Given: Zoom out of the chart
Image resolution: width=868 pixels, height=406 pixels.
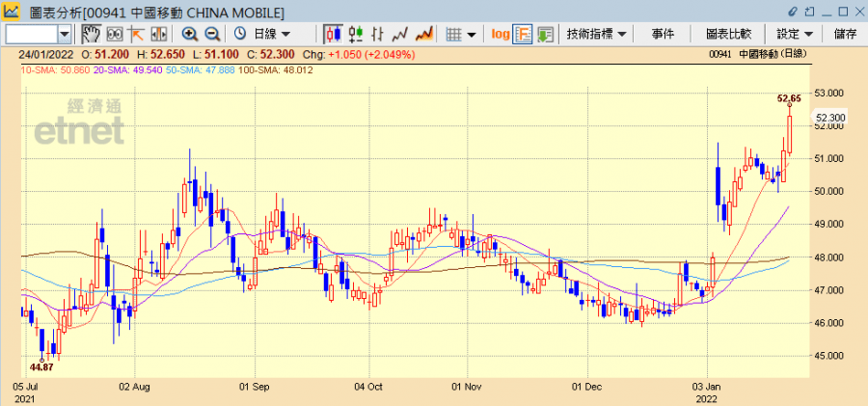Looking at the screenshot, I should click(212, 34).
